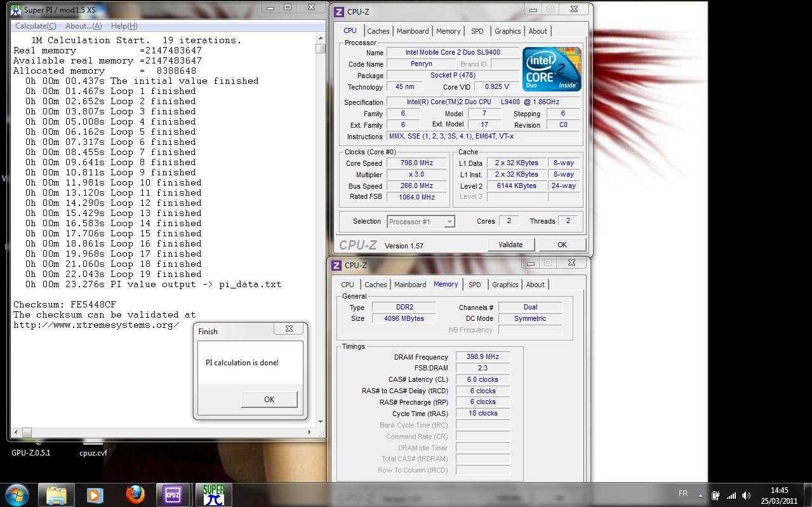Click the Core Speed value 798.0 MHz
The image size is (812, 507).
(x=416, y=163)
